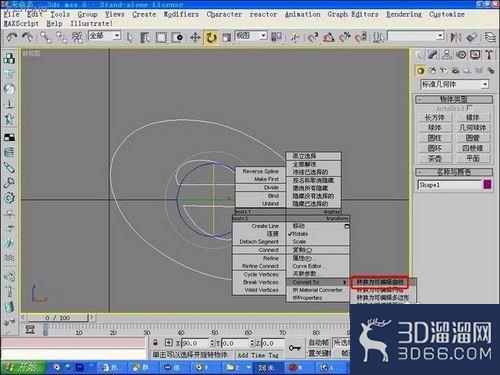
Task: Select the Systems category icon
Action: pyautogui.click(x=490, y=71)
